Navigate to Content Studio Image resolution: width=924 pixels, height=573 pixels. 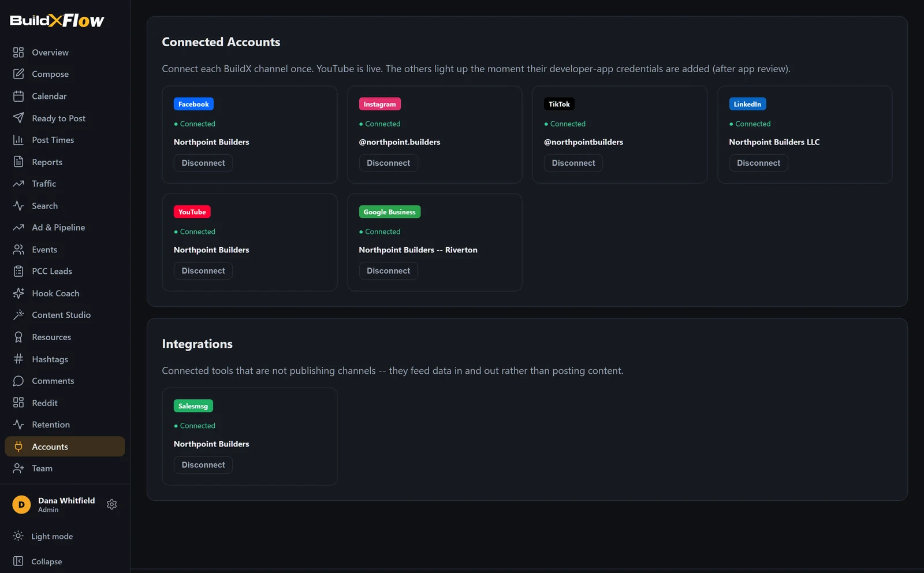pos(65,315)
